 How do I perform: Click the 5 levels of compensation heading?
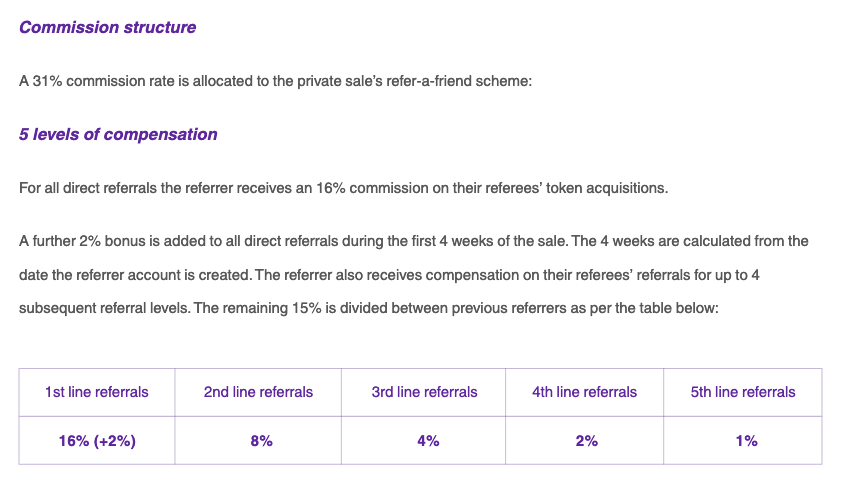118,134
